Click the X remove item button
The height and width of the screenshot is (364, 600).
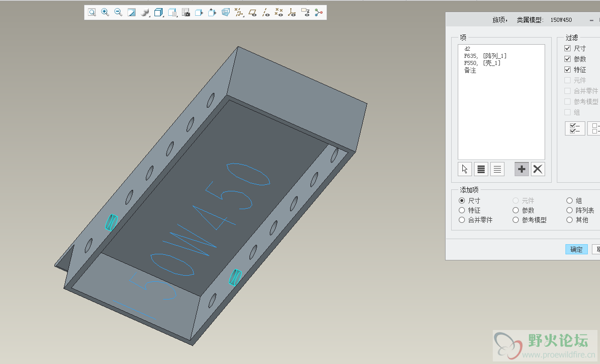point(538,169)
